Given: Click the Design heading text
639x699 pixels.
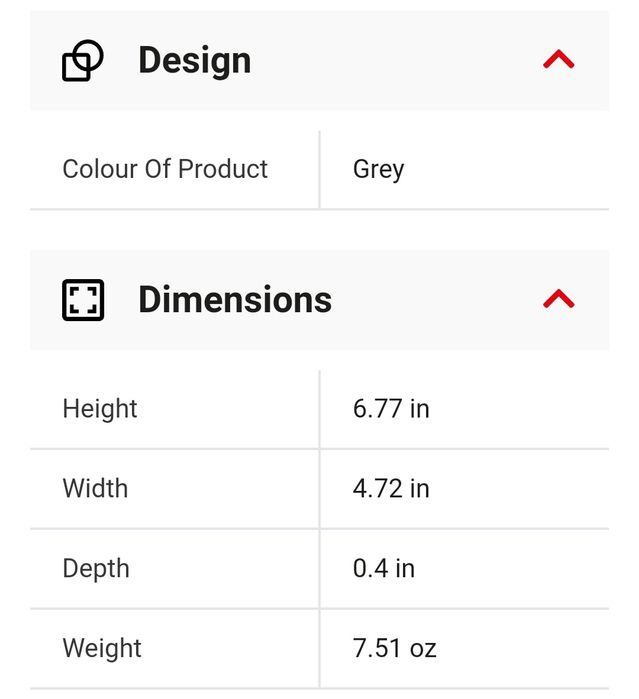Looking at the screenshot, I should 194,60.
